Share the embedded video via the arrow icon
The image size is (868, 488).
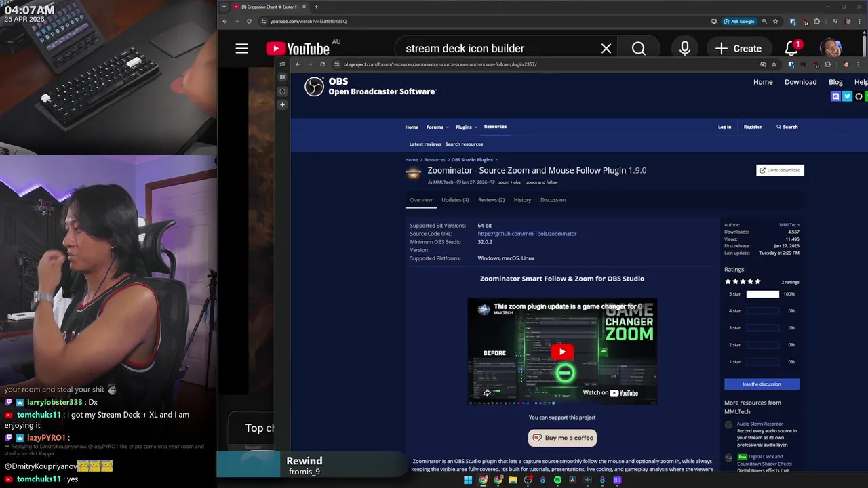[487, 392]
